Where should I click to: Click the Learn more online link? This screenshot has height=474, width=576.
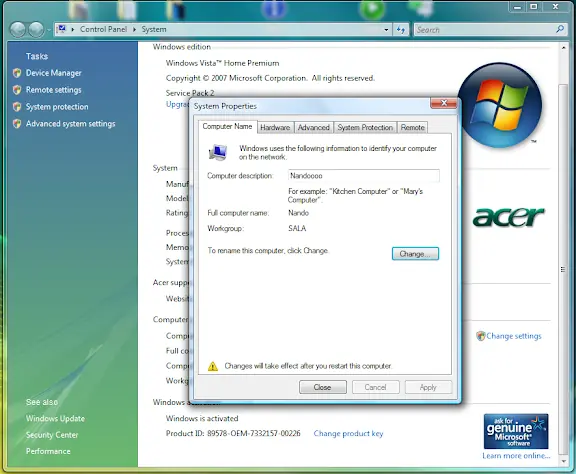516,456
